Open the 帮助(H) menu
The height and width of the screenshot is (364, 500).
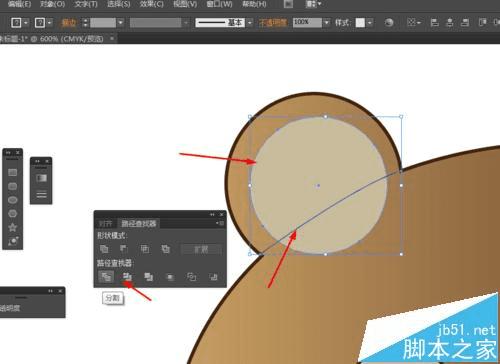(254, 4)
